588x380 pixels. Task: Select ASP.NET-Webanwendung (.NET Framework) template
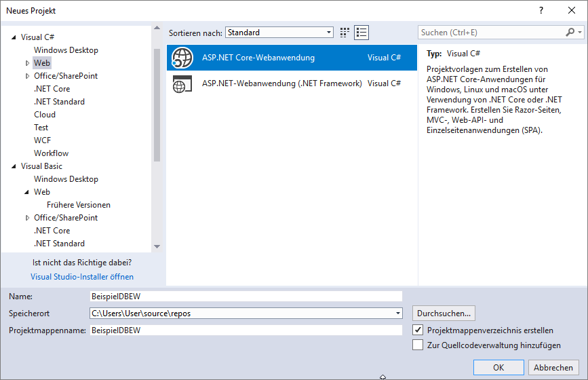pyautogui.click(x=292, y=83)
